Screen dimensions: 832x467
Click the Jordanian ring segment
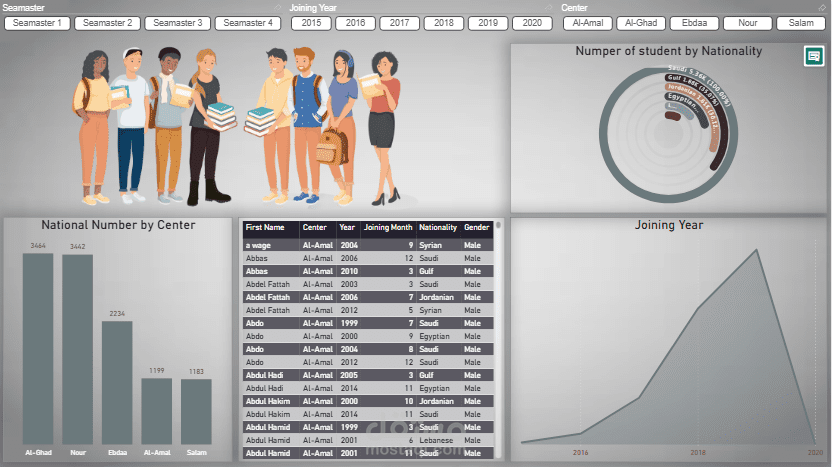coord(714,138)
